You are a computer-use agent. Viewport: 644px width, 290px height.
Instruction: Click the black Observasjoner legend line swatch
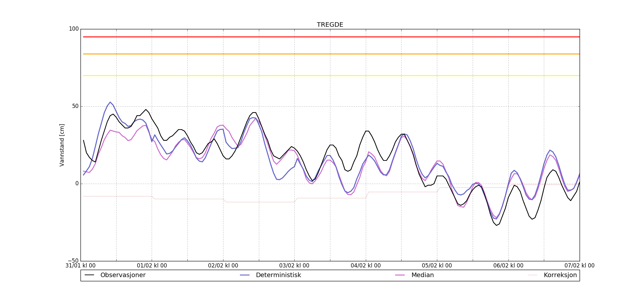pos(89,275)
